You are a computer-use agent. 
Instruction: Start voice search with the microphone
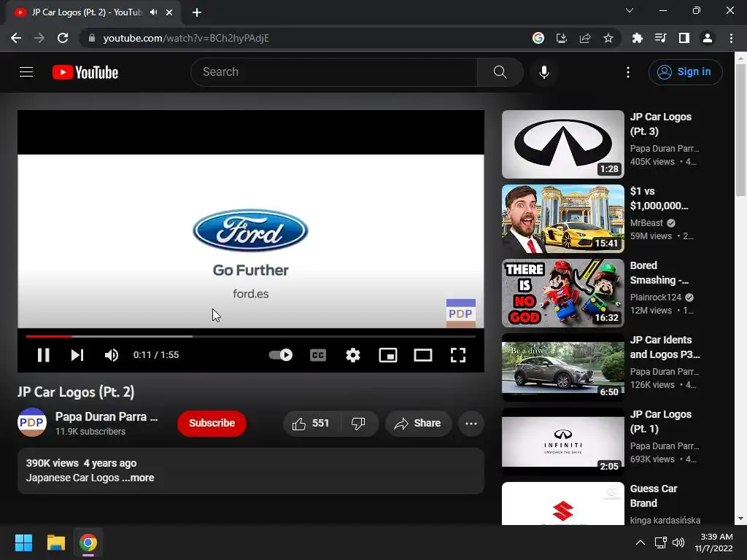tap(544, 72)
